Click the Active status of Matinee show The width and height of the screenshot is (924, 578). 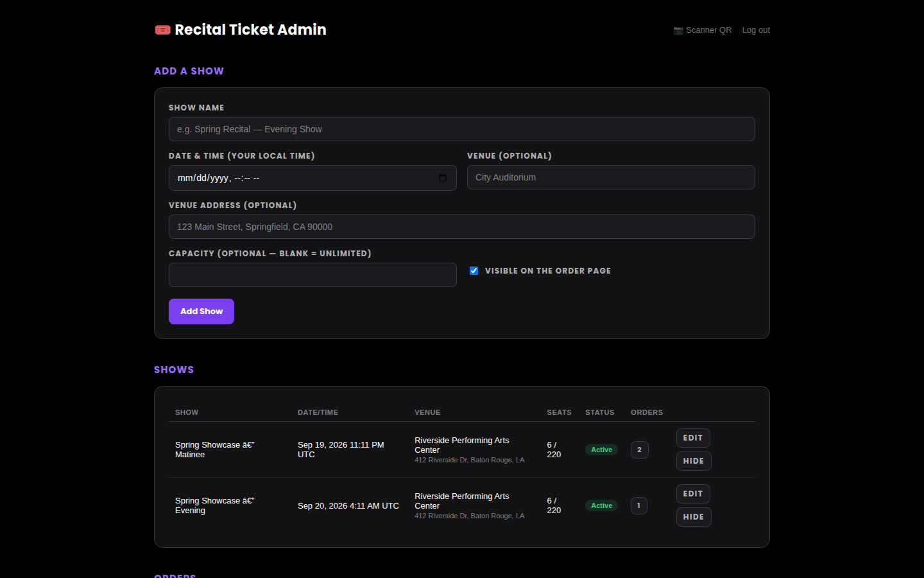coord(601,450)
